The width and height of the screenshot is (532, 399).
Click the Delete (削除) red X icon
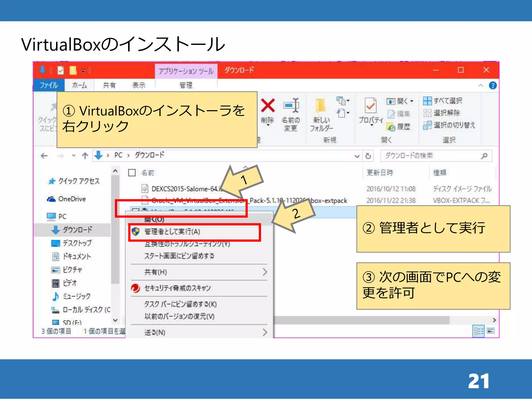tap(268, 105)
